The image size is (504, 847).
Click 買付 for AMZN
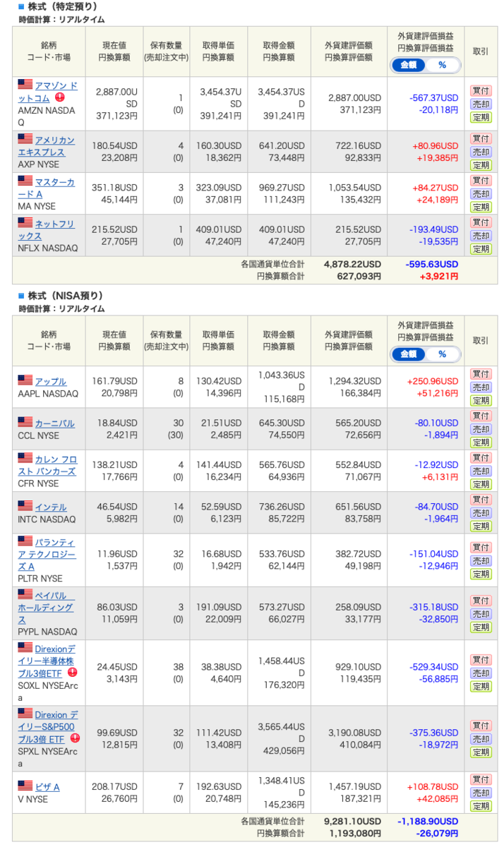point(481,90)
